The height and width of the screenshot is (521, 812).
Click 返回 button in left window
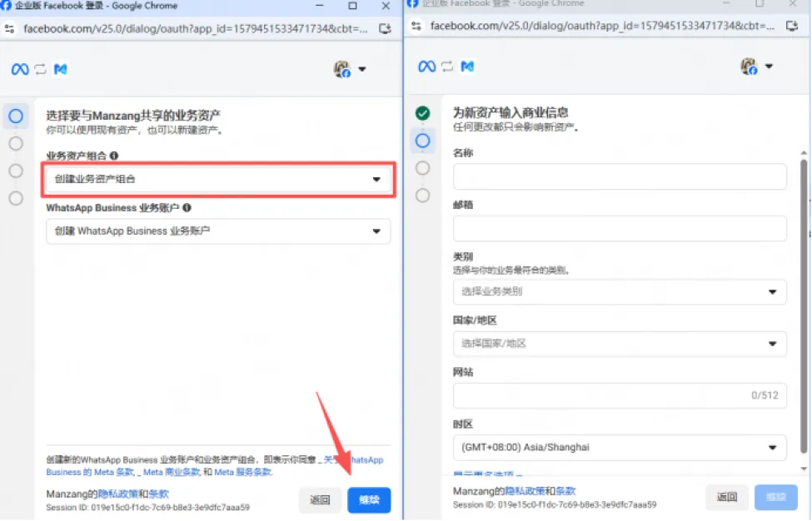[320, 500]
